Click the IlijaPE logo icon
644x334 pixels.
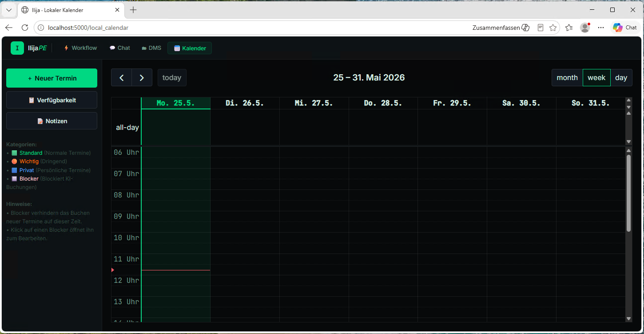[x=17, y=48]
